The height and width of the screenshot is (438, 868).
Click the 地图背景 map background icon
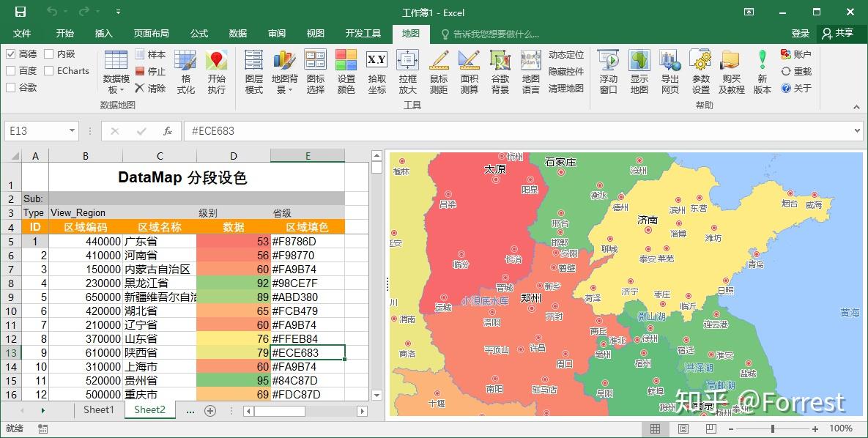(x=284, y=72)
